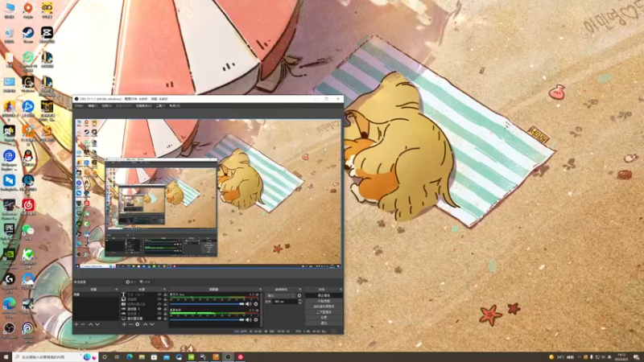Open the Logitech G HUB desktop shortcut
This screenshot has width=644, height=362.
click(x=9, y=281)
